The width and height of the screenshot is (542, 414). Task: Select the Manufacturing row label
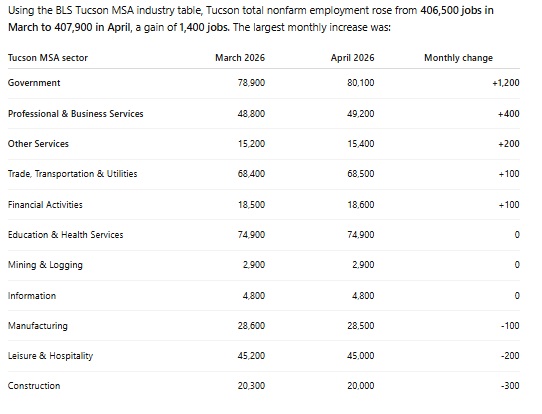pyautogui.click(x=38, y=326)
